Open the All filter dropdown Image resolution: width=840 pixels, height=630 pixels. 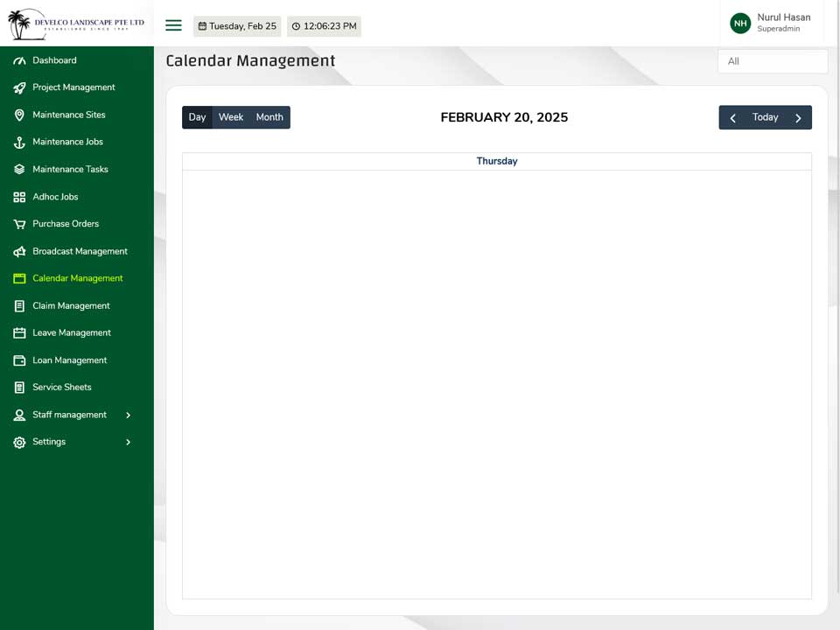pyautogui.click(x=773, y=61)
